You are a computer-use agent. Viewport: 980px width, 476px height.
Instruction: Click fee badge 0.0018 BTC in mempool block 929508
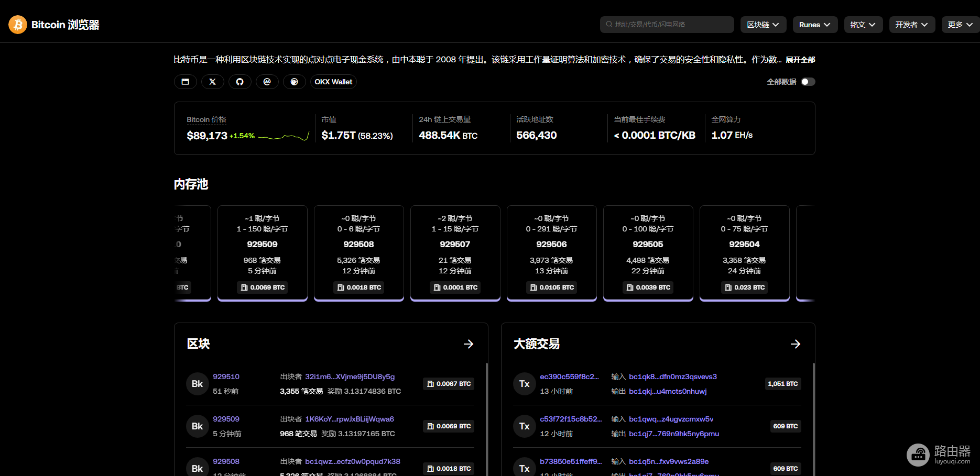pos(359,287)
